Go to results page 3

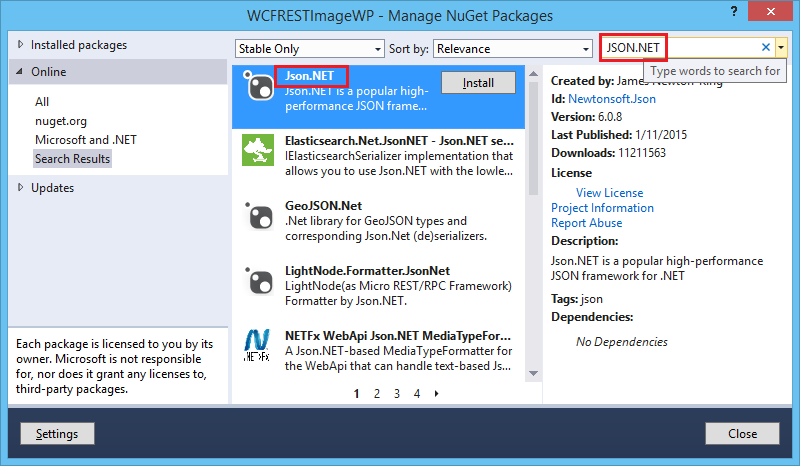click(x=396, y=394)
